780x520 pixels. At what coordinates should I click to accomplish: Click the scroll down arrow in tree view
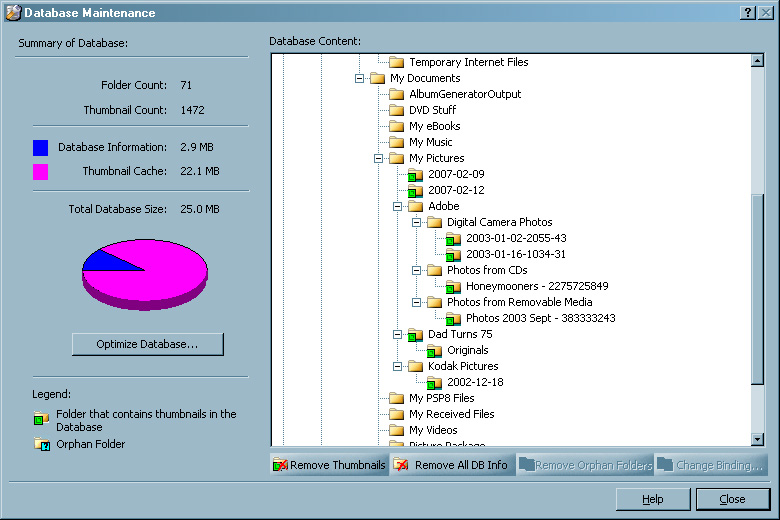coord(757,439)
